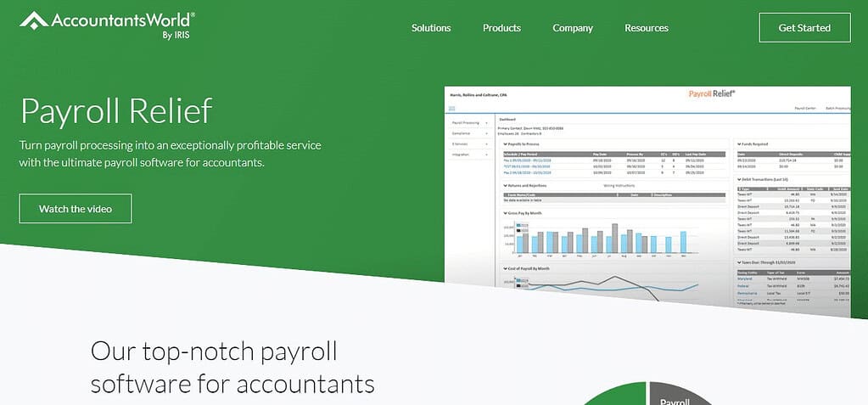
Task: Click the green pie chart segment
Action: click(x=614, y=395)
